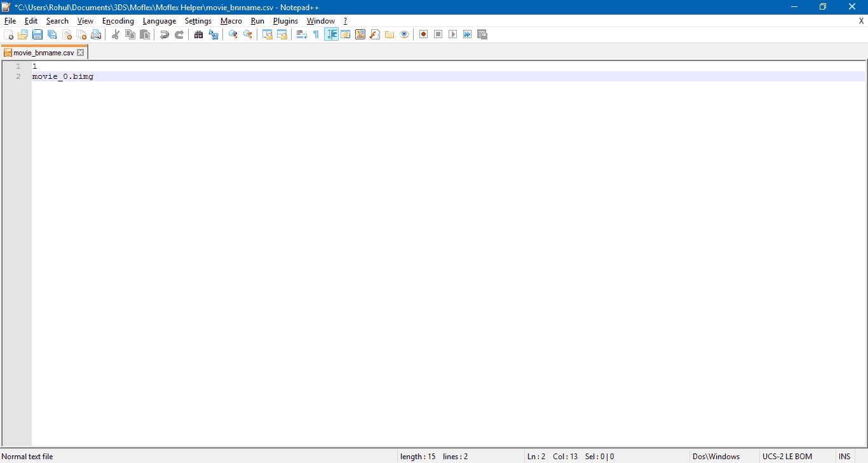
Task: Click the Close All toolbar icon
Action: click(x=81, y=34)
